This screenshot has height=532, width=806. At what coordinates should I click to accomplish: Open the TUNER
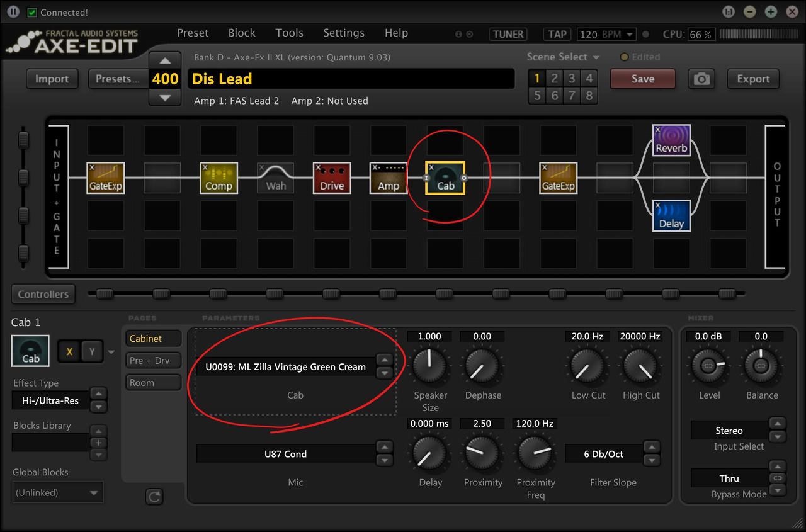click(x=509, y=35)
